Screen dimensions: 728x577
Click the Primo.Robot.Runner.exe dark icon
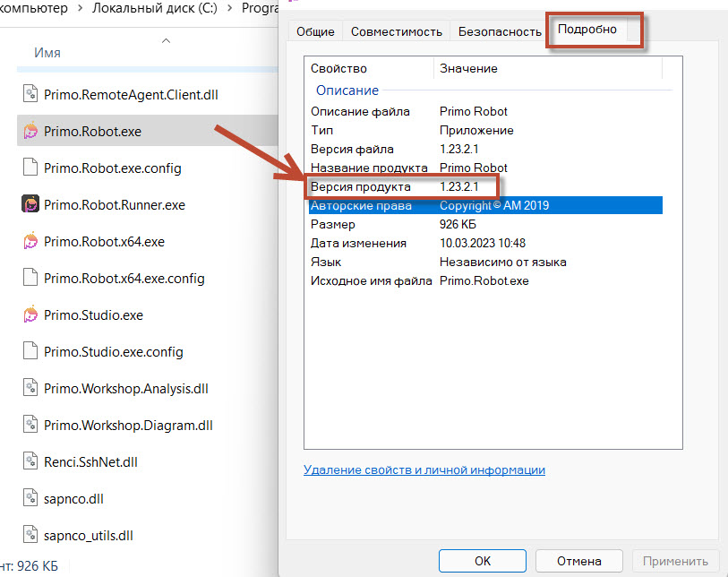point(30,204)
